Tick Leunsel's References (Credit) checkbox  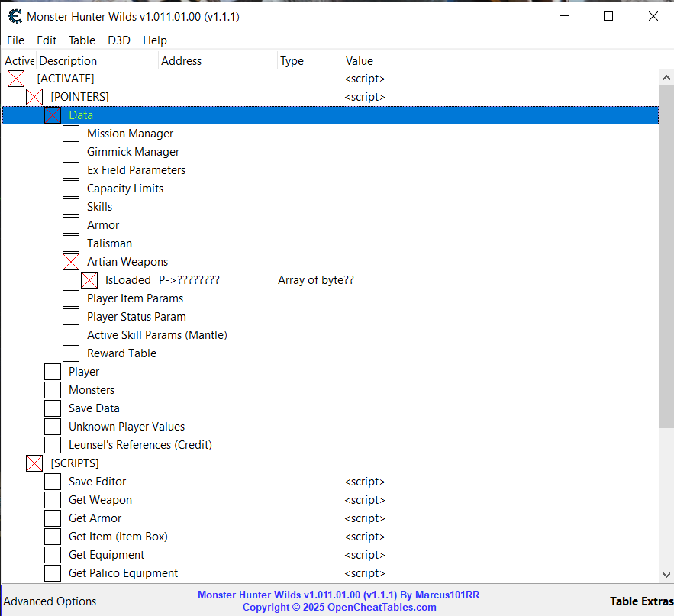53,445
